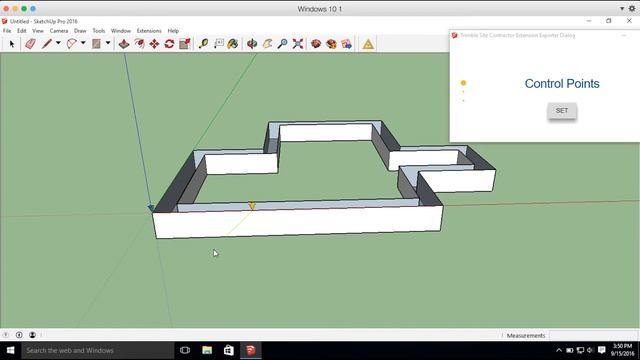Open the Draw menu
This screenshot has width=640, height=360.
click(80, 31)
